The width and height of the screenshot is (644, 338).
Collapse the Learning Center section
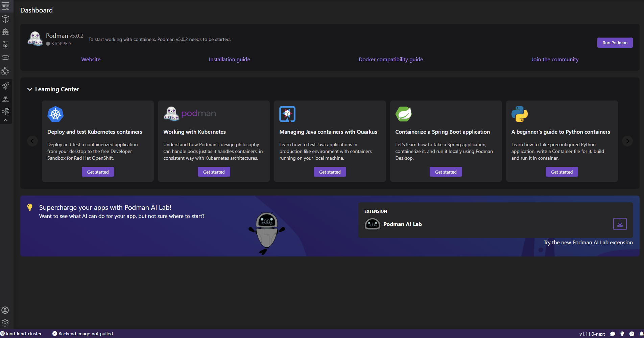pos(30,89)
